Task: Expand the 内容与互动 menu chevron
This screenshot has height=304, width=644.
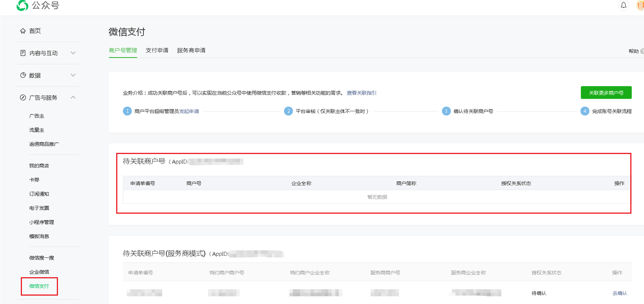Action: point(73,53)
